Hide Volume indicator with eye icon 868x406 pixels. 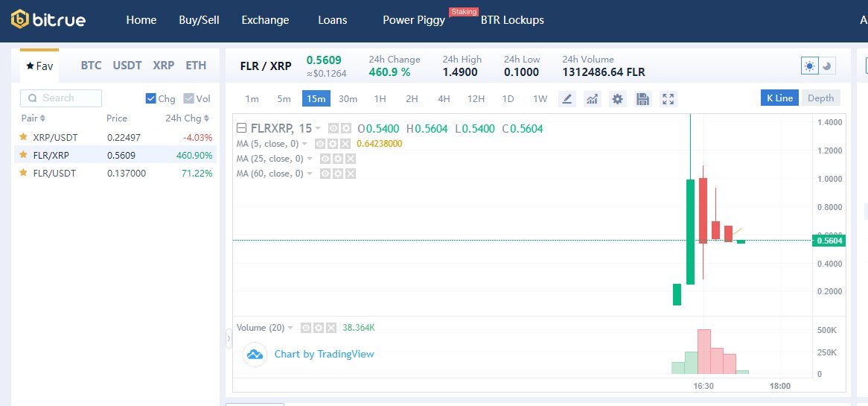[x=305, y=327]
